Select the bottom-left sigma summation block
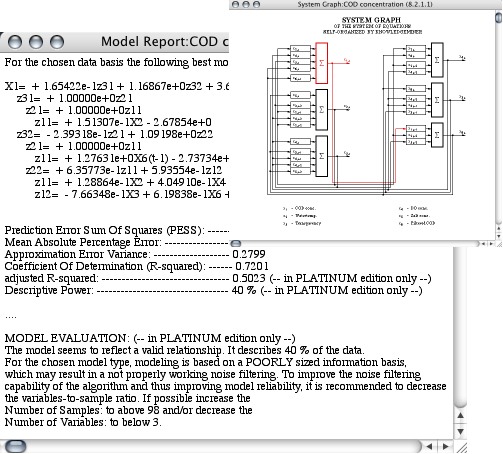The width and height of the screenshot is (503, 454). tap(321, 156)
